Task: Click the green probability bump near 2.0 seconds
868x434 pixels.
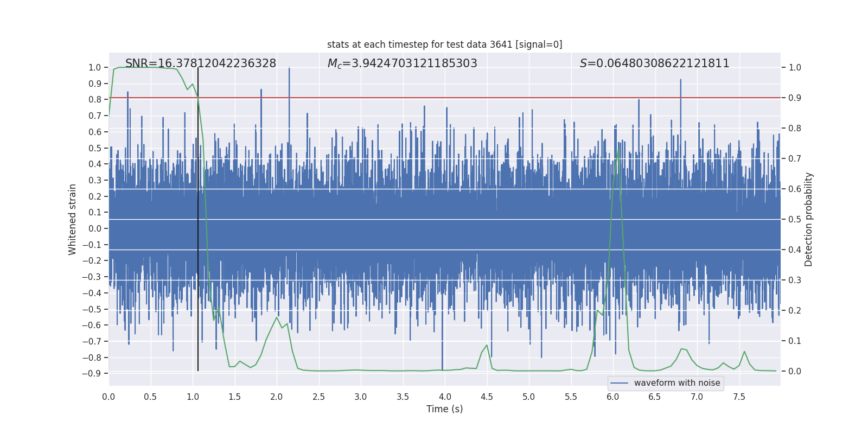Action: click(x=277, y=318)
